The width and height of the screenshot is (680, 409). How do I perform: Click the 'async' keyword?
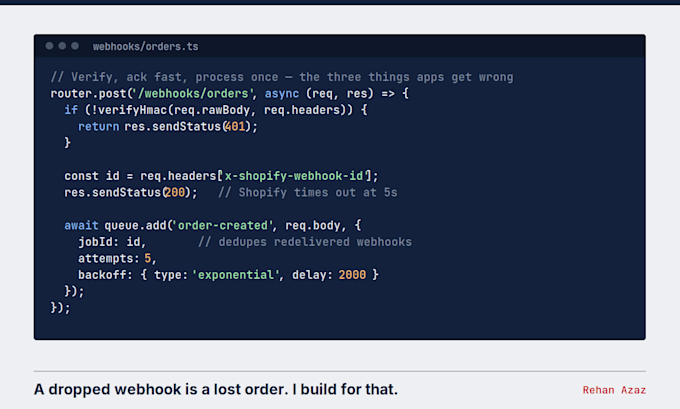pos(282,94)
